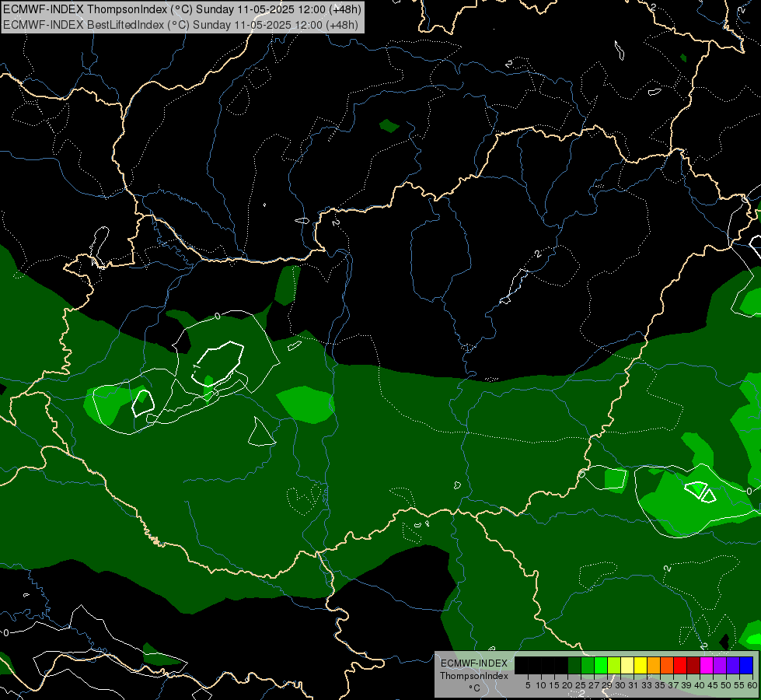
Task: Click legend tick value 45
Action: [x=713, y=685]
